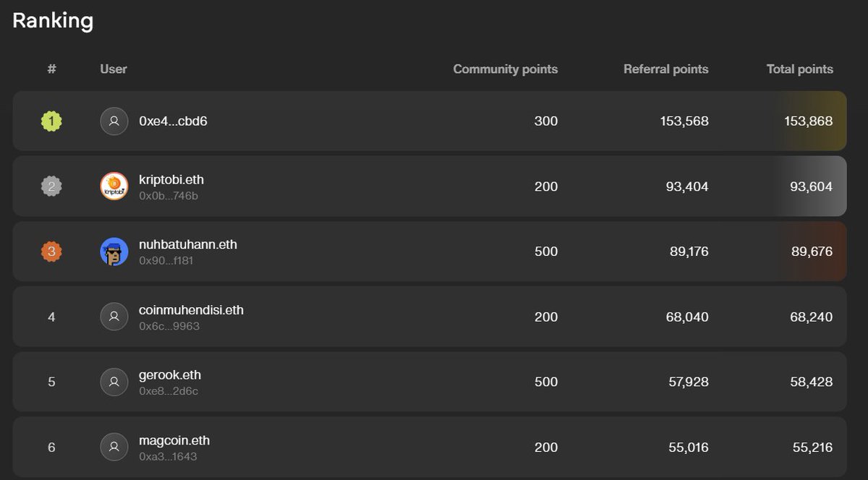Click default avatar icon for 0xe4...cbd6
This screenshot has width=868, height=480.
tap(114, 121)
